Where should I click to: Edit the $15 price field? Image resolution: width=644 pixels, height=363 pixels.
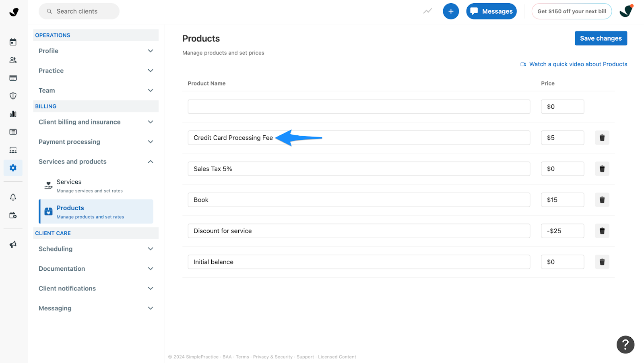click(x=562, y=200)
